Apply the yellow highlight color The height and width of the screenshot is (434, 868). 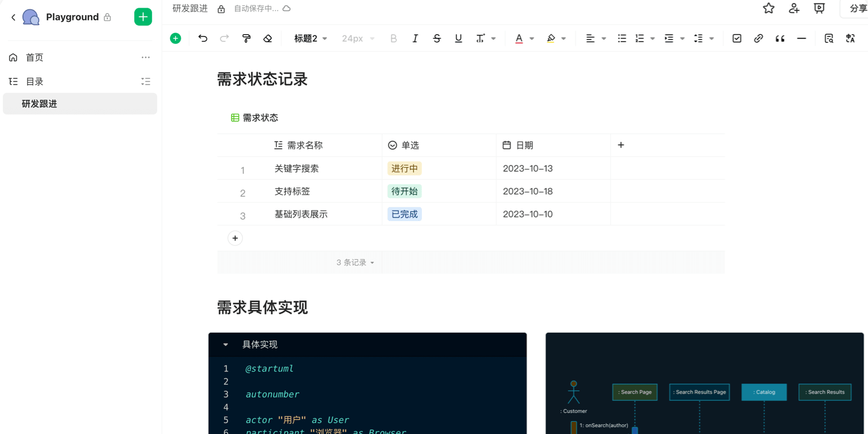point(551,38)
